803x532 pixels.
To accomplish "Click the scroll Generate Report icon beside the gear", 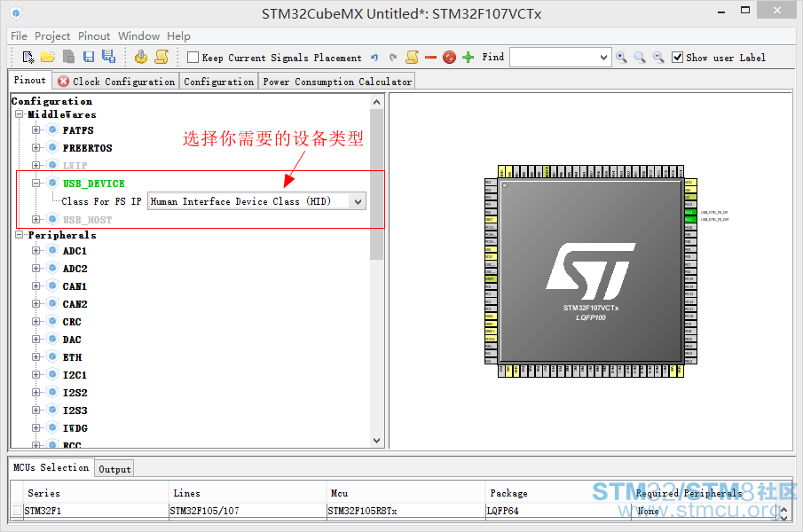I will coord(161,57).
